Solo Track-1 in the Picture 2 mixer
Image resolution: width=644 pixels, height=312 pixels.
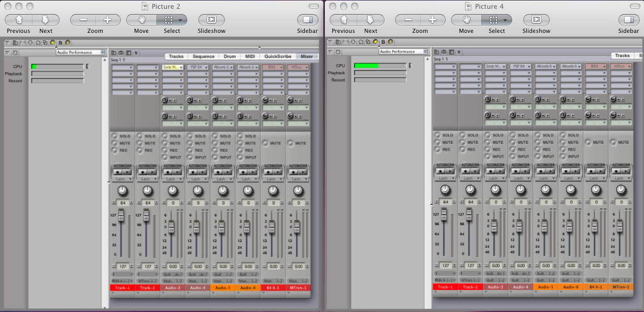115,136
